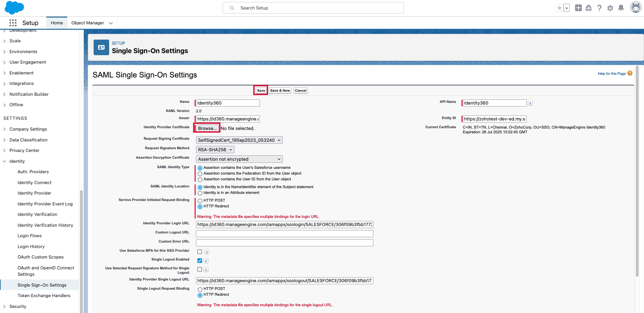Screen dimensions: 644x313
Task: Click inside the Search Setup field
Action: [313, 8]
